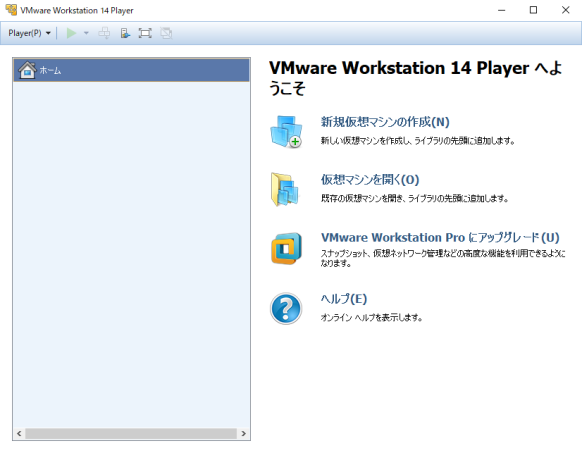Enter full screen mode using toolbar icon

(145, 33)
